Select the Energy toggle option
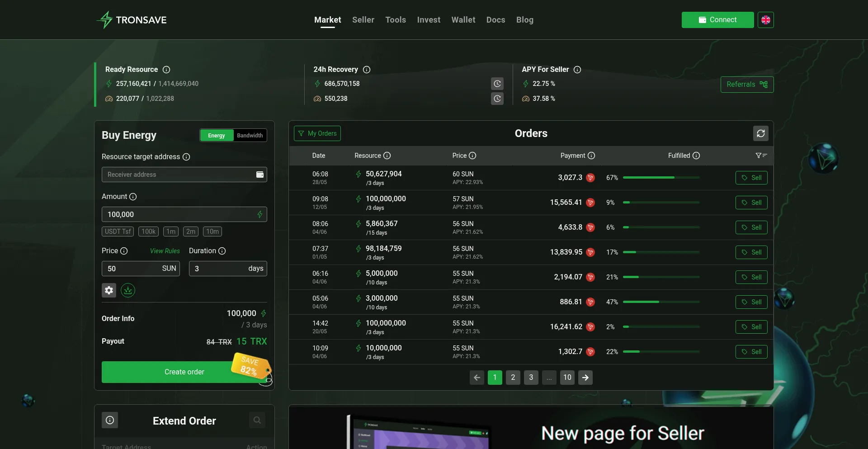The height and width of the screenshot is (449, 868). point(216,135)
